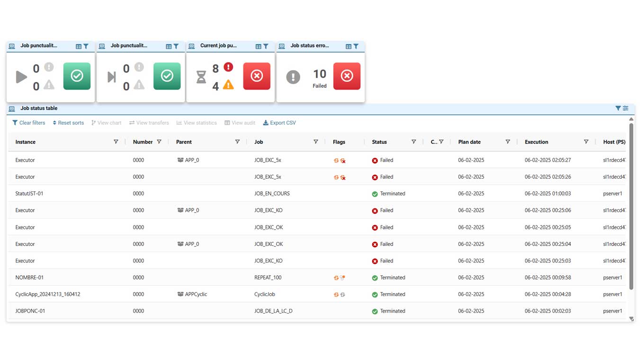Screen dimensions: 644x360
Task: Click hourglass icon in Current job punctuality widget
Action: coord(201,77)
